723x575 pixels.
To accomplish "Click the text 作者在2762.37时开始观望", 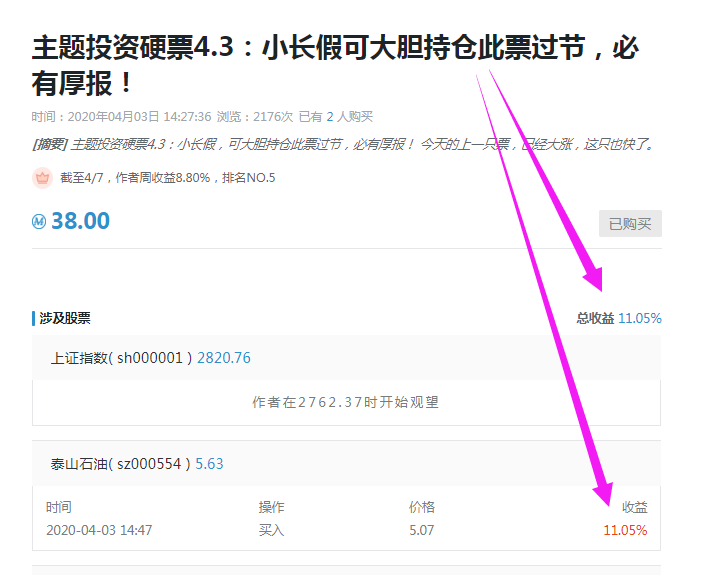I will pyautogui.click(x=345, y=402).
